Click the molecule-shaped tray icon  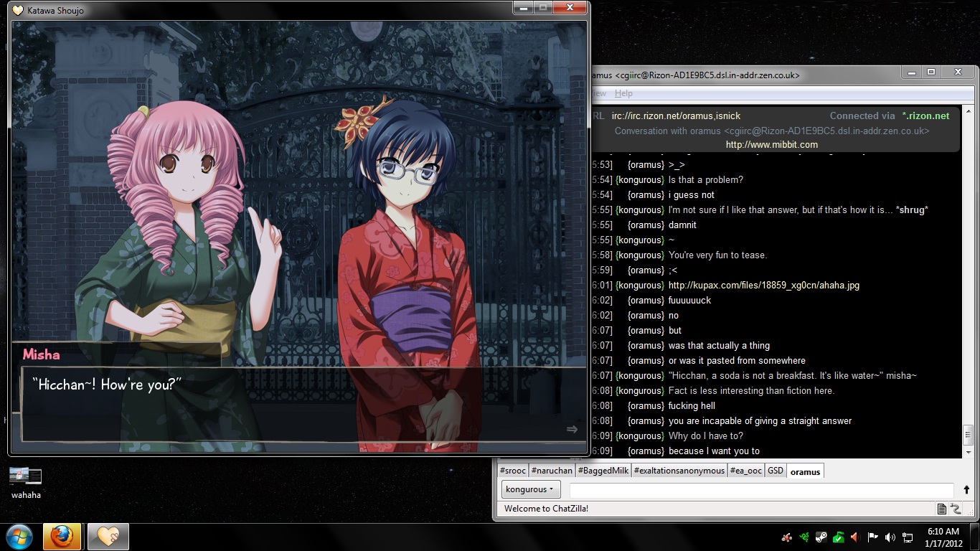tap(787, 537)
